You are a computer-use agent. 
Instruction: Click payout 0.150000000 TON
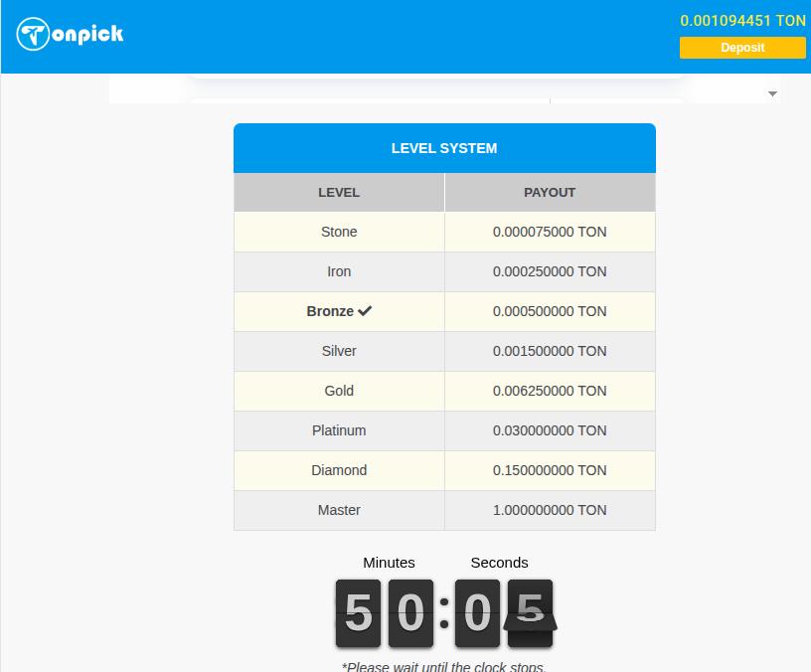point(550,471)
